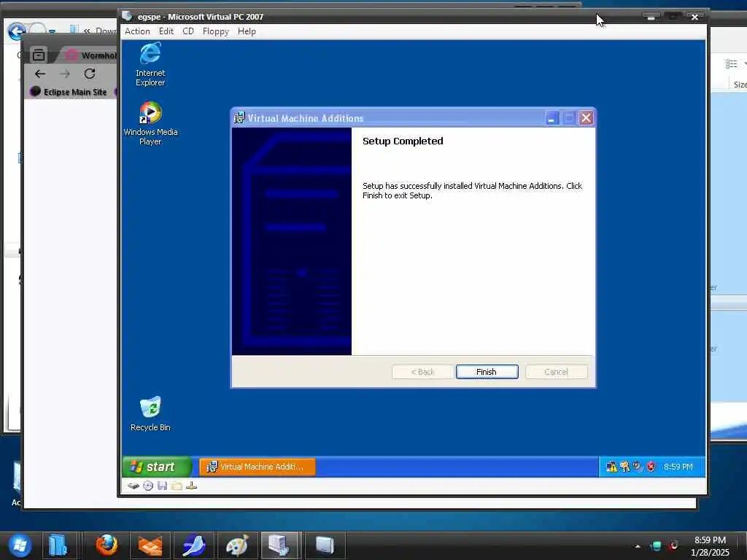Open the Eclipse Main Site bookmark
747x560 pixels.
(x=69, y=92)
